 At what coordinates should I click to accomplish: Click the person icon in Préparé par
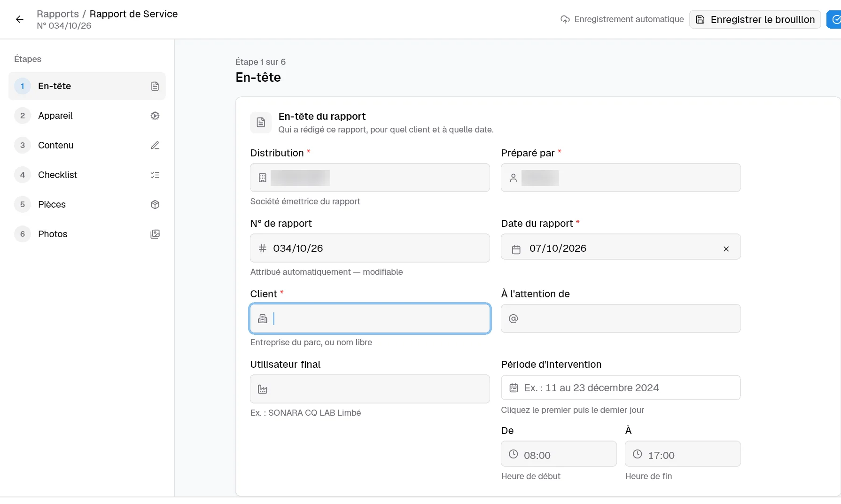point(514,178)
